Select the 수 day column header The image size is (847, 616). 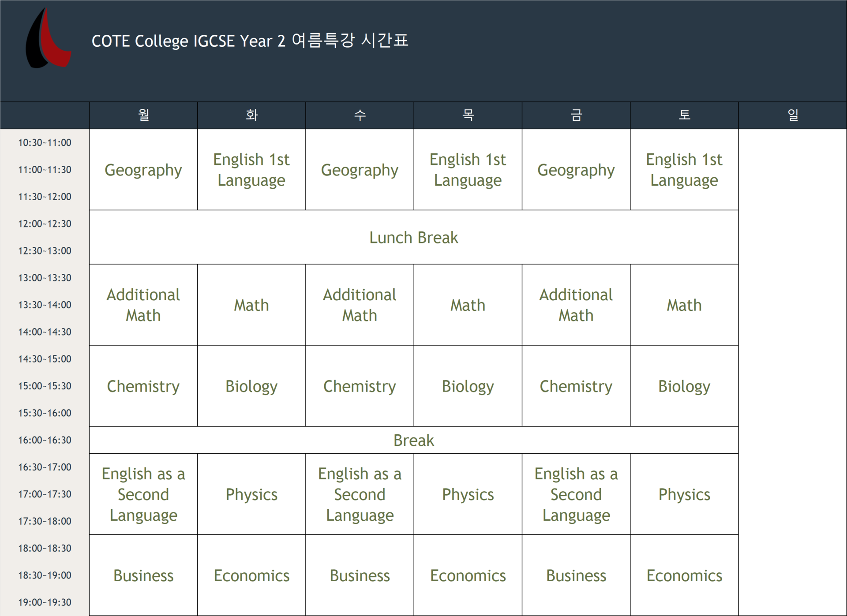(x=360, y=116)
